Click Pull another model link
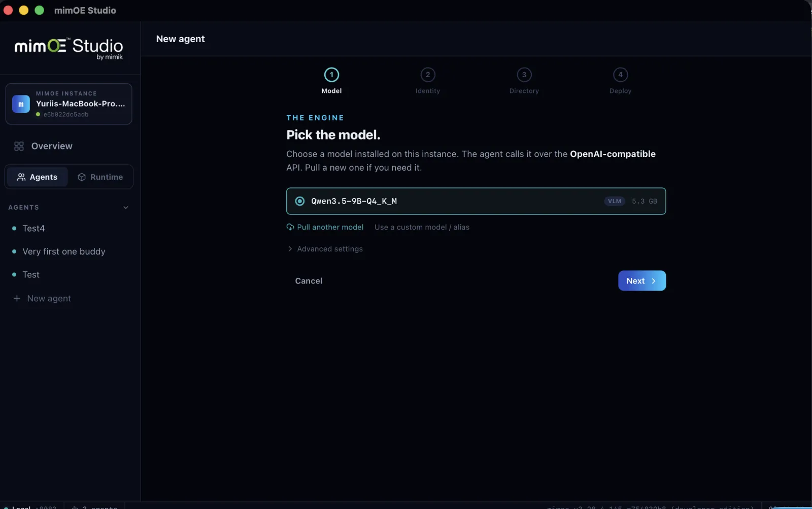Viewport: 812px width, 509px height. 325,227
